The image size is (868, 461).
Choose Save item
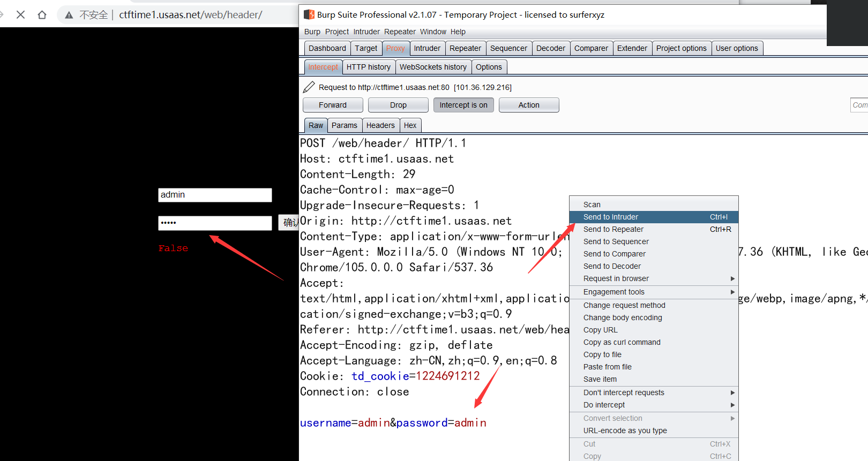654,379
